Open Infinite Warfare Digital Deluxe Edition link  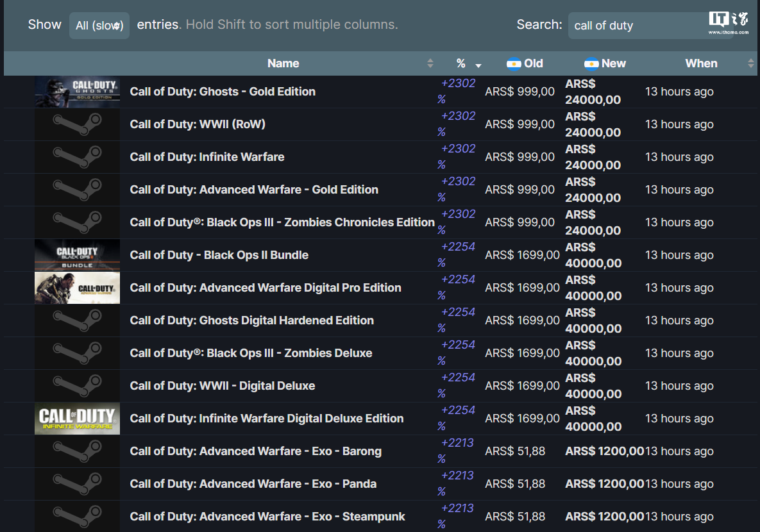[x=267, y=419]
